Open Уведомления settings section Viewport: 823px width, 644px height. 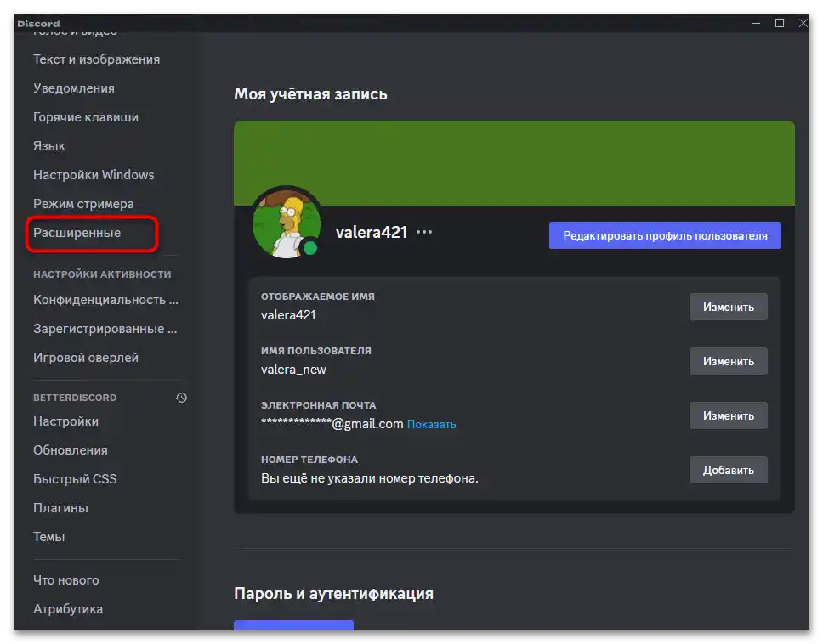click(x=74, y=88)
